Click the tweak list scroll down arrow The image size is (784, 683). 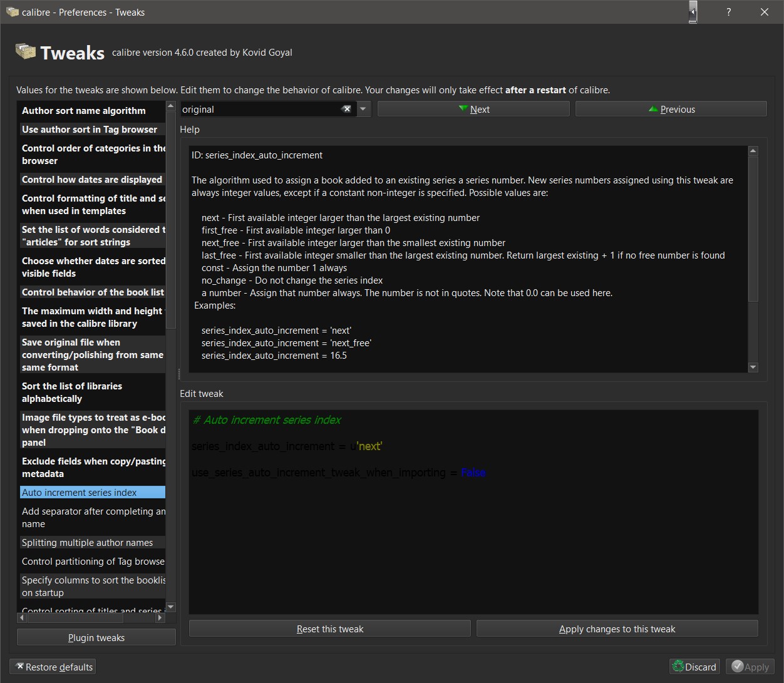point(171,607)
